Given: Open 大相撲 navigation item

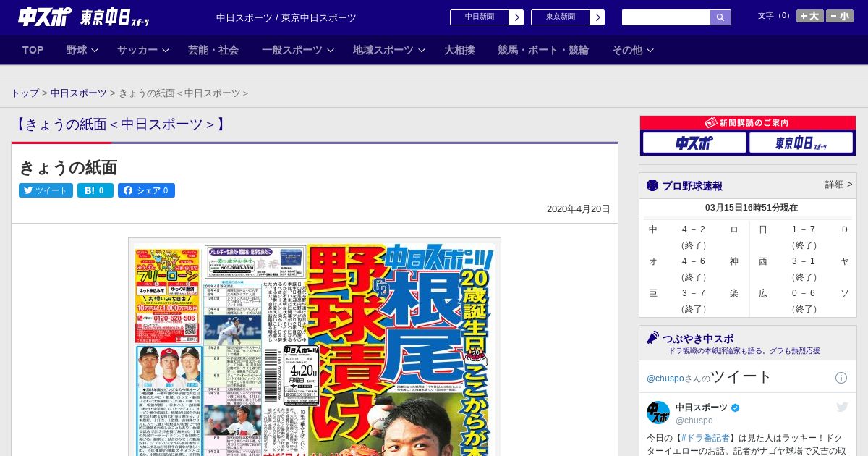Looking at the screenshot, I should point(459,50).
